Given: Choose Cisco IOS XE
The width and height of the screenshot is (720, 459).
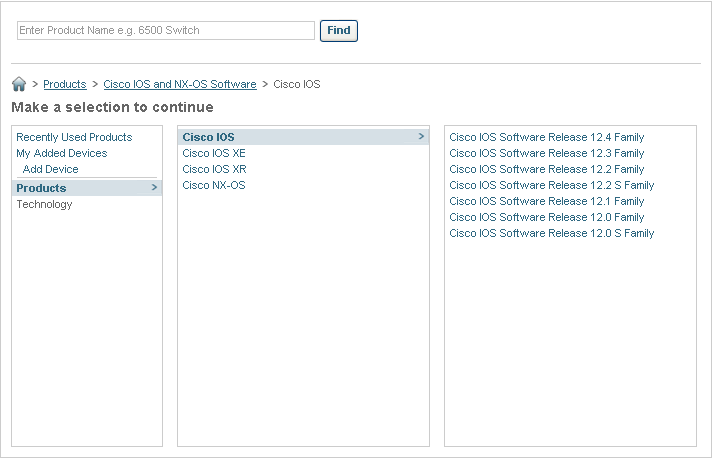Looking at the screenshot, I should pyautogui.click(x=214, y=153).
